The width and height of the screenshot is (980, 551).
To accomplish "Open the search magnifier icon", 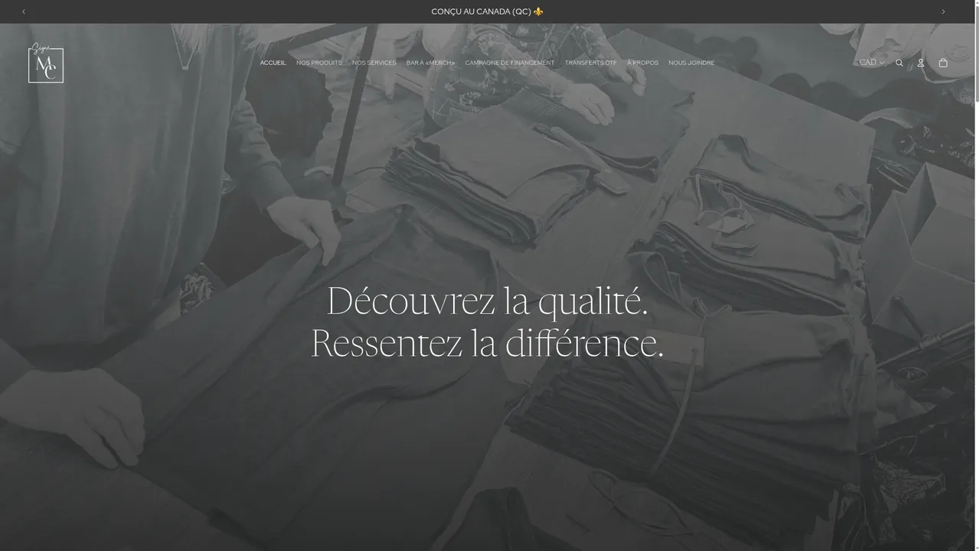I will (900, 63).
